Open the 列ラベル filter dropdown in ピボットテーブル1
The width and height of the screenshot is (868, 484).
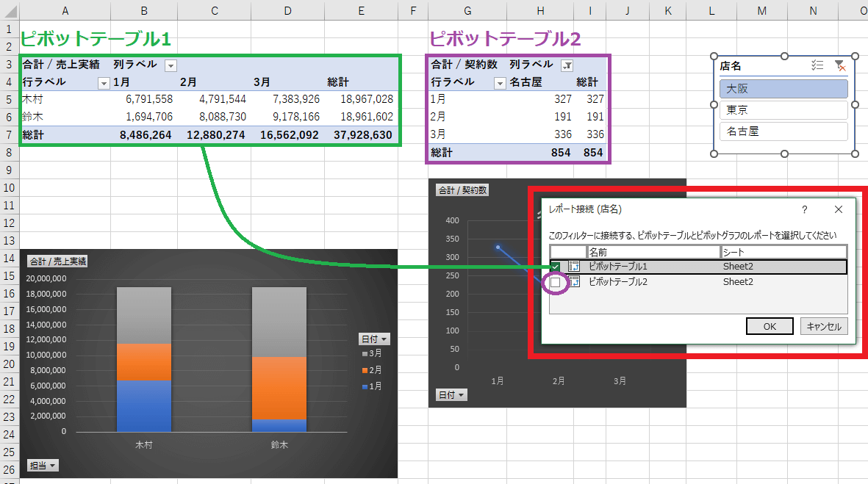(169, 64)
